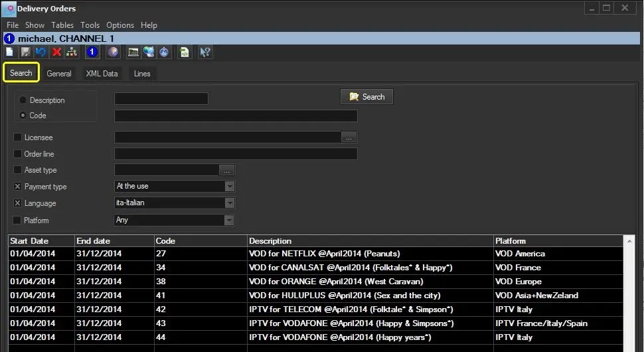644x352 pixels.
Task: Open the Payment type dropdown
Action: pyautogui.click(x=229, y=187)
